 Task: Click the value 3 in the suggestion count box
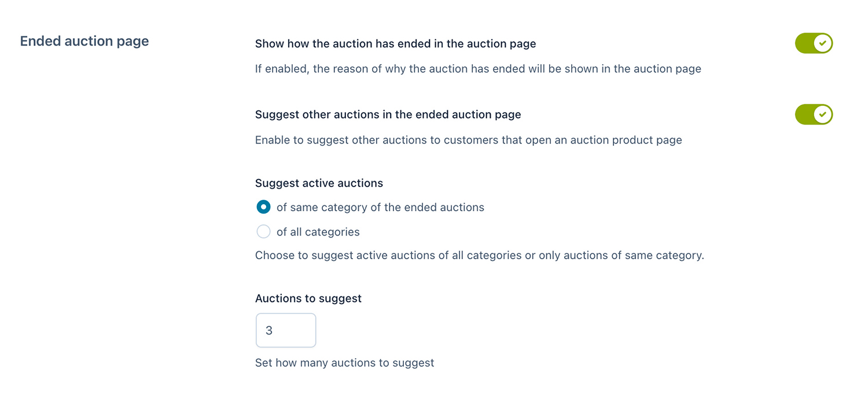click(x=269, y=330)
